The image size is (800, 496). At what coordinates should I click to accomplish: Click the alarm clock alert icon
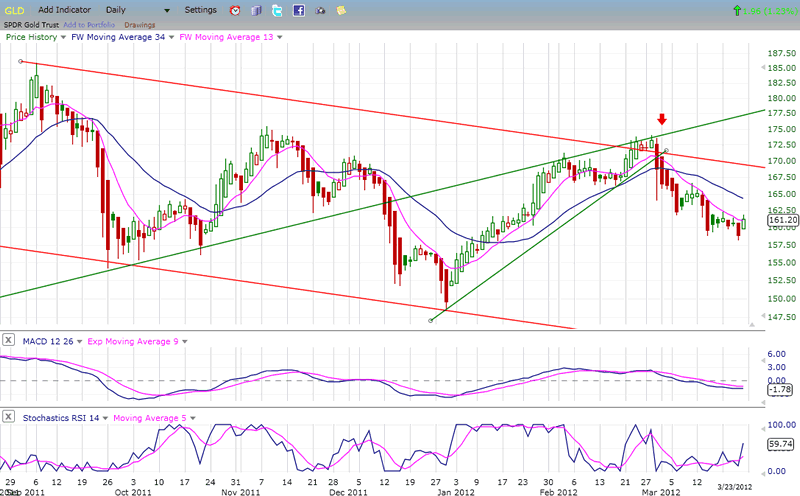[x=235, y=10]
